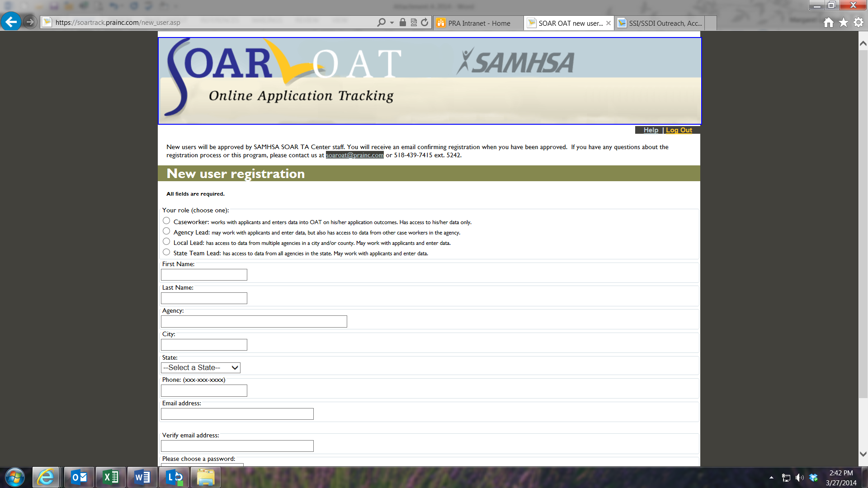Click the soaroat@prainc.com email link
The width and height of the screenshot is (868, 488).
[354, 155]
